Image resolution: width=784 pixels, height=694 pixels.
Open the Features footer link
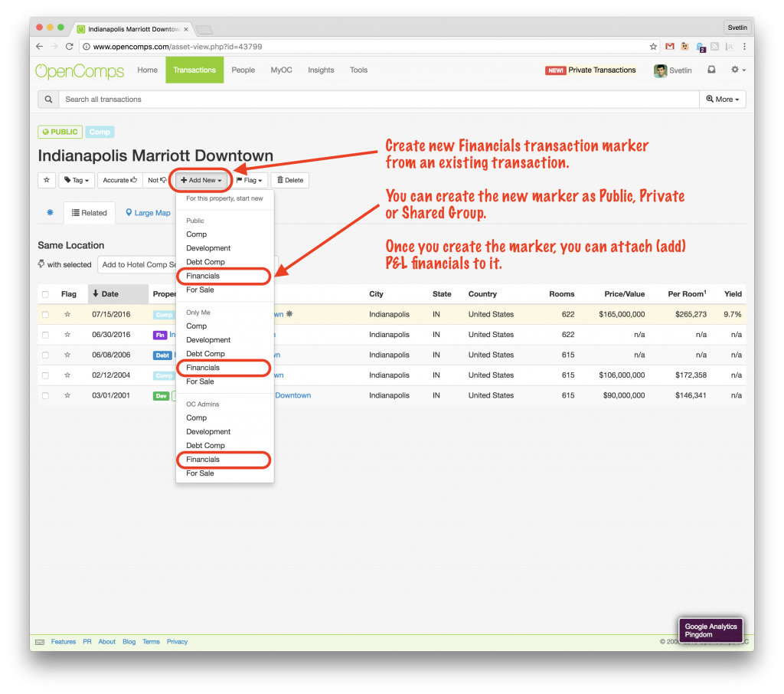click(64, 642)
